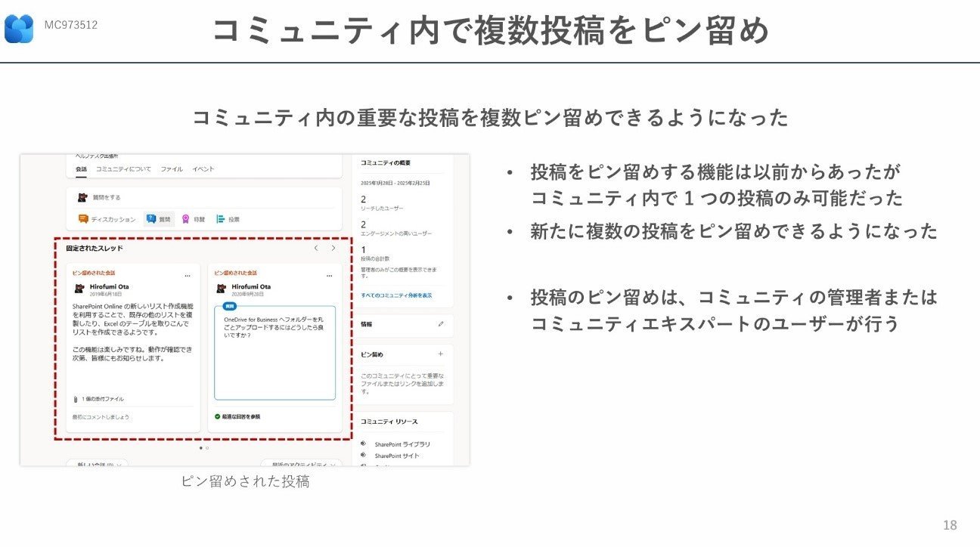Click the 'ピン留めされた会話' label on the 2019年6月18日 post
980x547 pixels.
tap(94, 273)
